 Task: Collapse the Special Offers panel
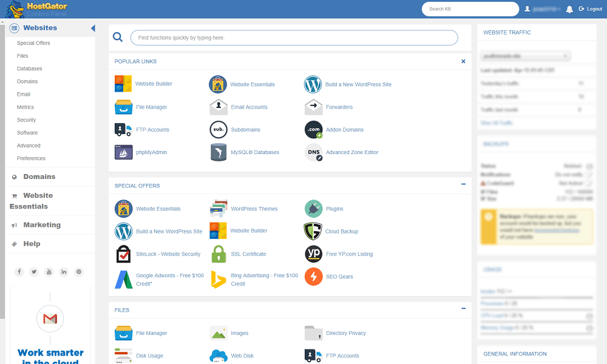coord(463,184)
